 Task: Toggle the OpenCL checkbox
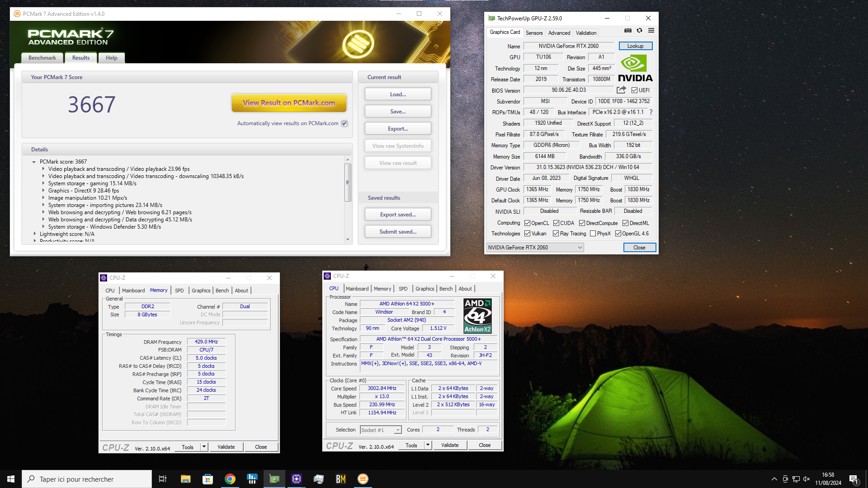(527, 223)
